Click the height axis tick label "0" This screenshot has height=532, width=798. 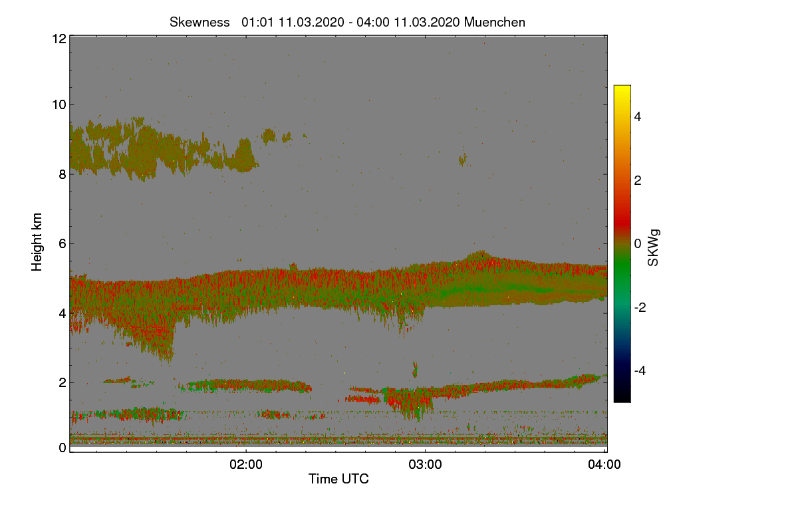[x=62, y=448]
